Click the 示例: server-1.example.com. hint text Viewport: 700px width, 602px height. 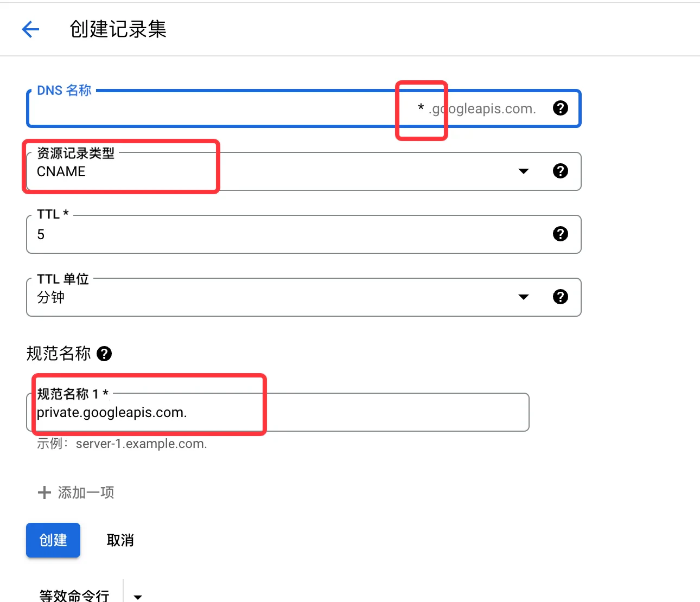pyautogui.click(x=122, y=444)
